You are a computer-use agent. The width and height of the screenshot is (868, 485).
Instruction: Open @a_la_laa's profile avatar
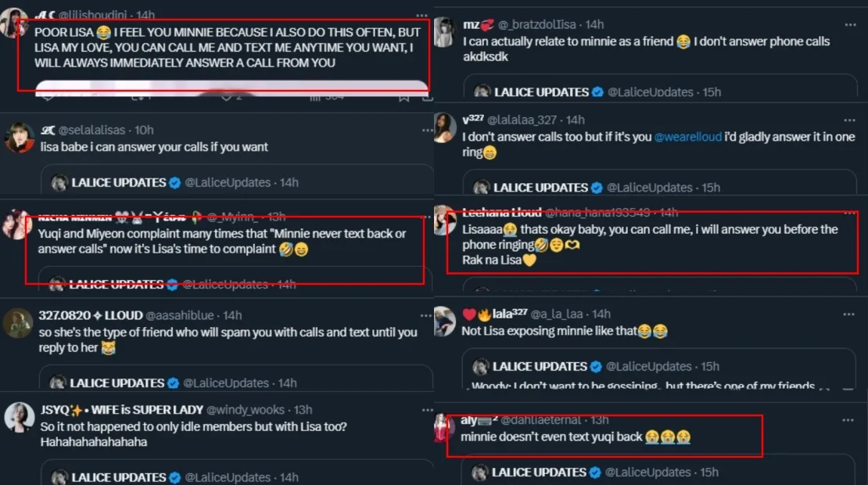[x=444, y=322]
